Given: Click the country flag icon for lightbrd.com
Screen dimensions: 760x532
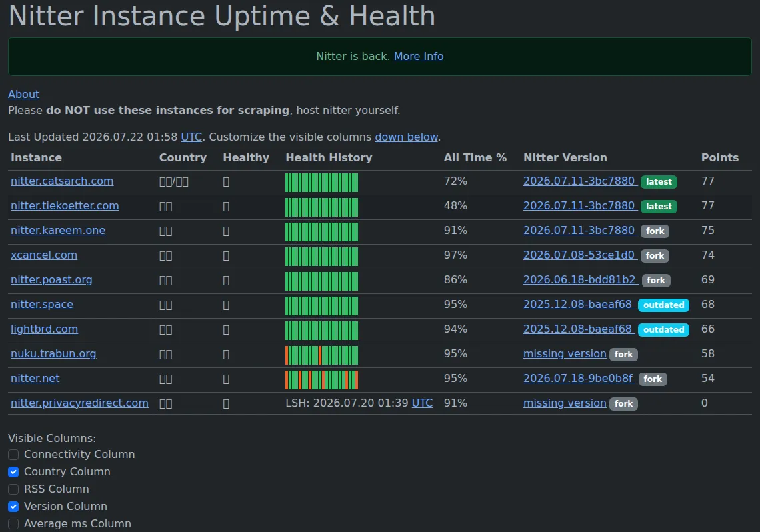Looking at the screenshot, I should [x=166, y=330].
